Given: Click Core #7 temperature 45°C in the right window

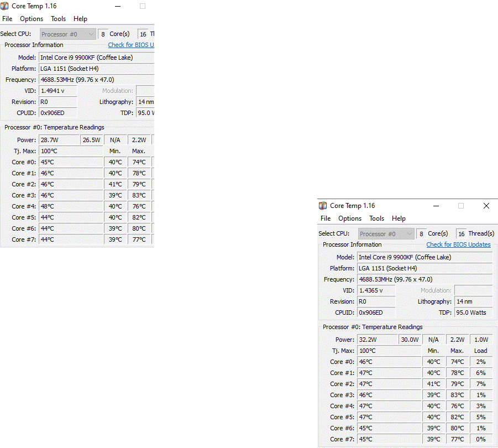Looking at the screenshot, I should [389, 439].
